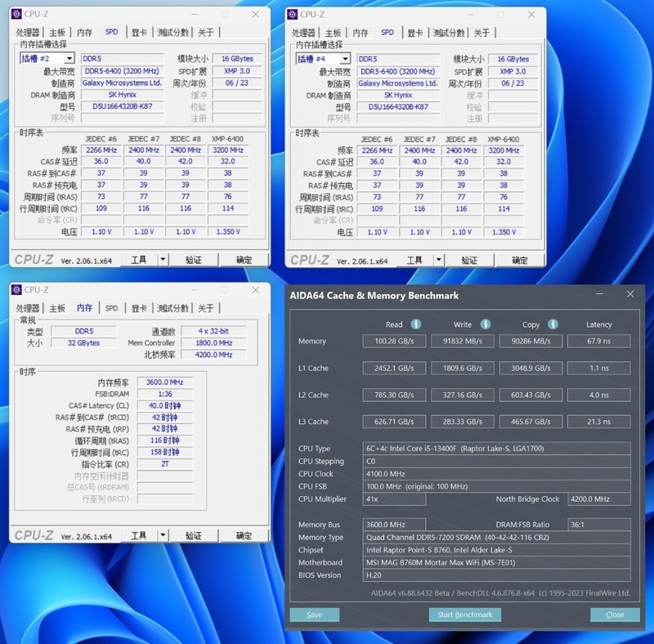Image resolution: width=654 pixels, height=644 pixels.
Task: Click the Save button in AIDA64
Action: coord(315,615)
